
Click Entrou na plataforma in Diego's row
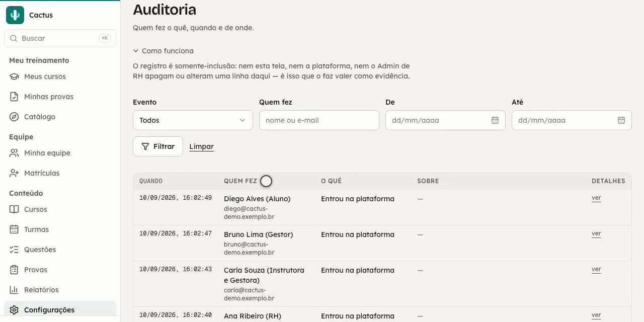tap(358, 199)
